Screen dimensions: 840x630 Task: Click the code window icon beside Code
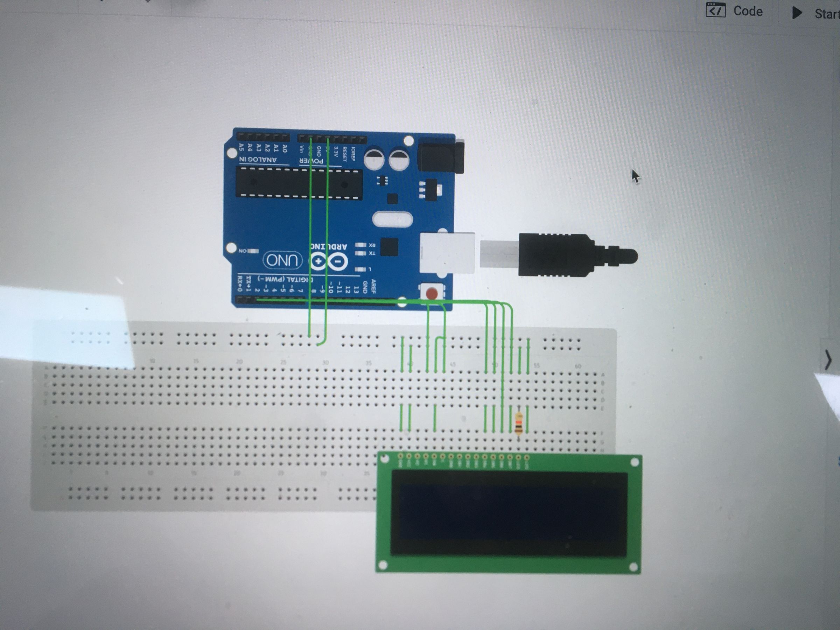pyautogui.click(x=720, y=10)
